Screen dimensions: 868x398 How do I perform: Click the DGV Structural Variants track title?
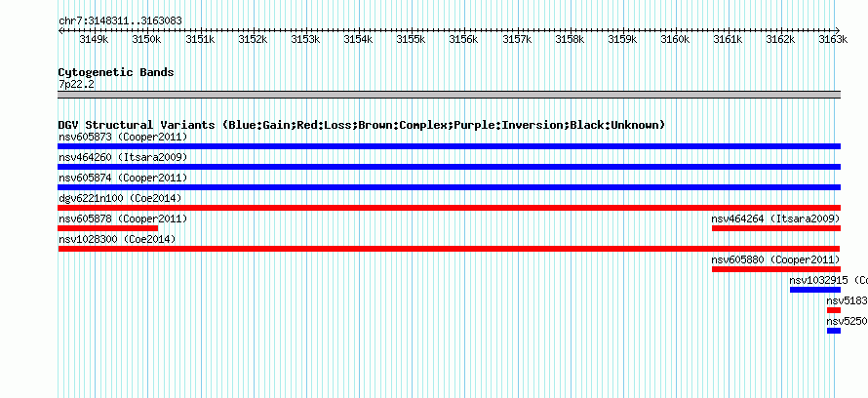(x=361, y=125)
